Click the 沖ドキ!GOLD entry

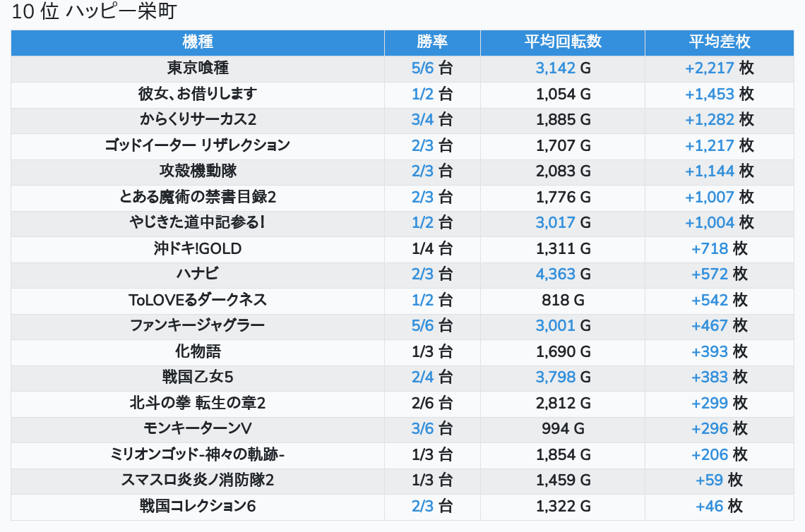pyautogui.click(x=198, y=248)
